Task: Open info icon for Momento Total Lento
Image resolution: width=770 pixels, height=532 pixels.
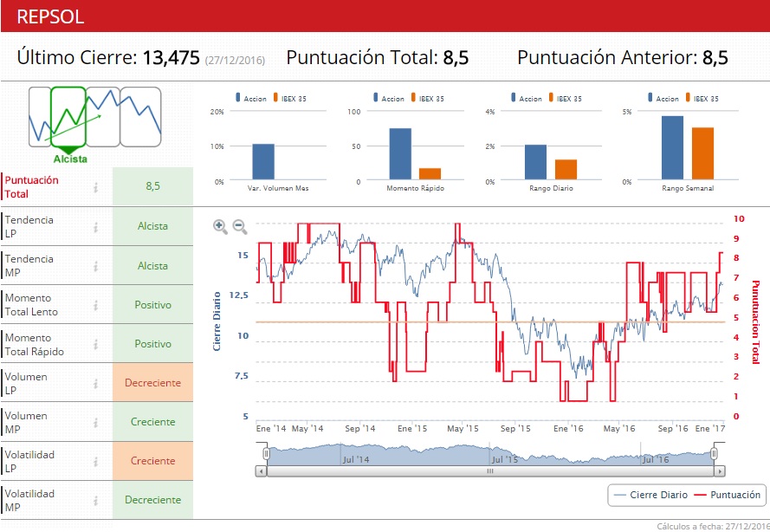Action: coord(96,305)
